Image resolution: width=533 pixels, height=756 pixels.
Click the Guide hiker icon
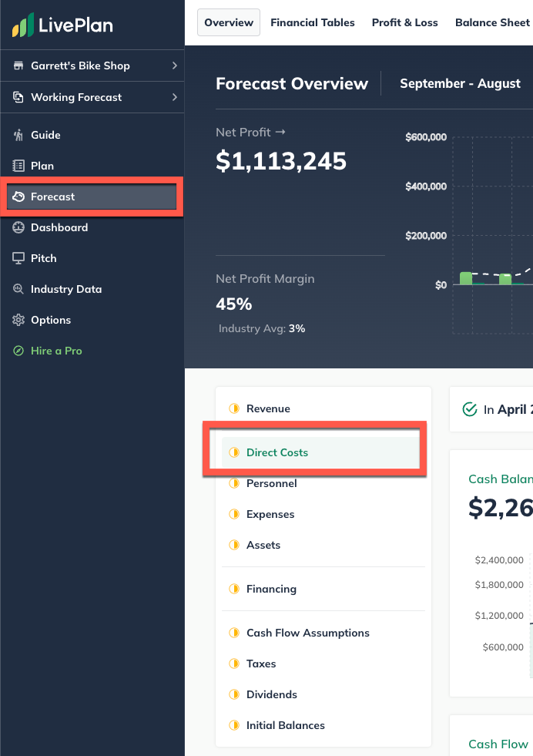pyautogui.click(x=18, y=135)
